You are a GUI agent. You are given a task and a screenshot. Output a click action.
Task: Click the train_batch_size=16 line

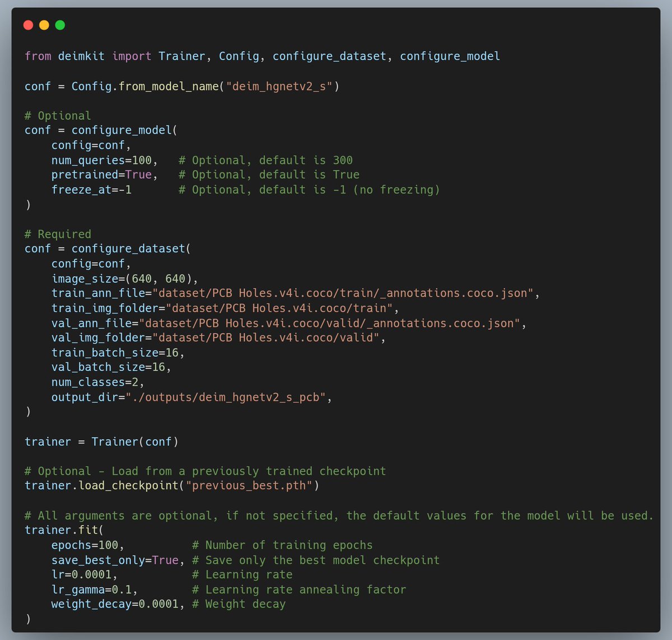(x=117, y=353)
